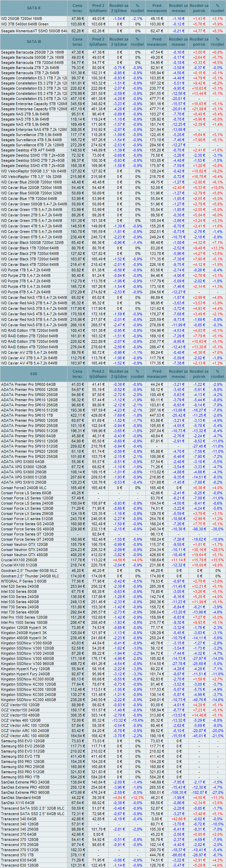Viewport: 226px width, 868px height.
Task: Select 'Transcend 340 256GB'
Action: tap(20, 829)
